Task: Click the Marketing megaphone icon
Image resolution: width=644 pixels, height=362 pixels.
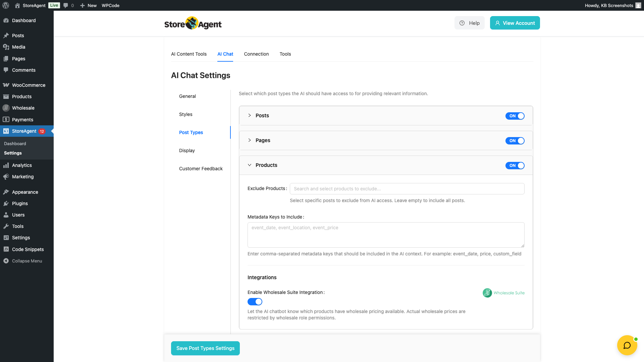Action: tap(6, 177)
